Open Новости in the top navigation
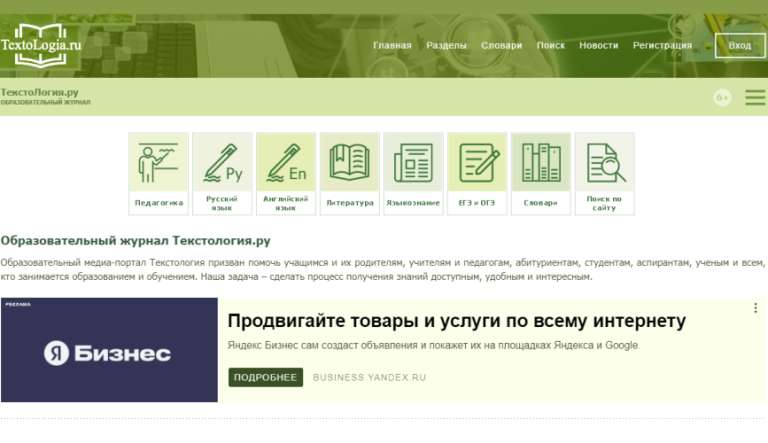Image resolution: width=768 pixels, height=443 pixels. (x=599, y=46)
